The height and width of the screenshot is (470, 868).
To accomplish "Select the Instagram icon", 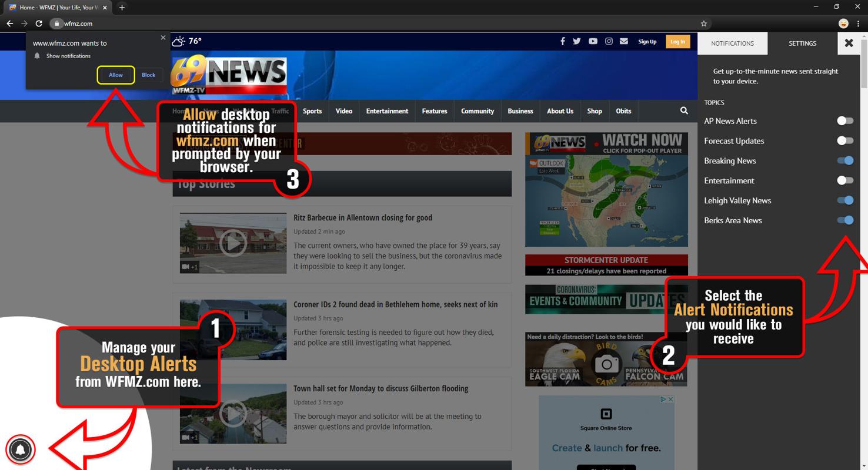I will tap(608, 41).
